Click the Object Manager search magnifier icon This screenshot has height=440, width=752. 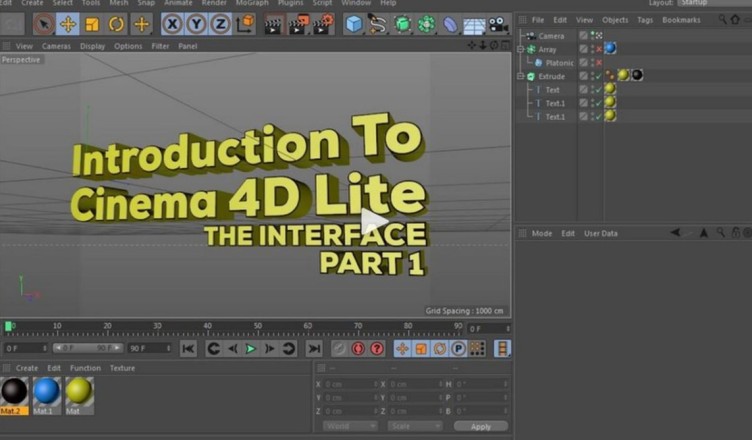[722, 20]
